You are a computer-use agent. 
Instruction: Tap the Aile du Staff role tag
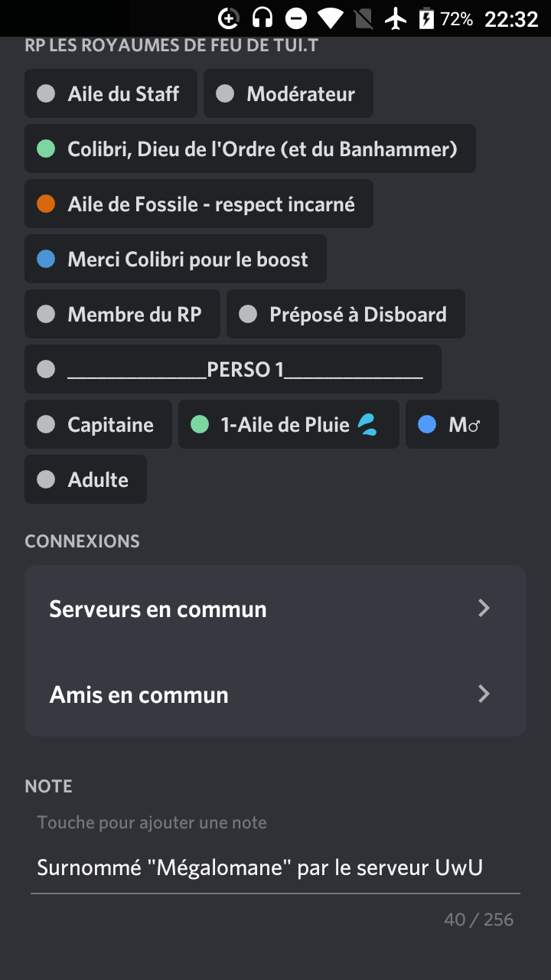[x=111, y=93]
